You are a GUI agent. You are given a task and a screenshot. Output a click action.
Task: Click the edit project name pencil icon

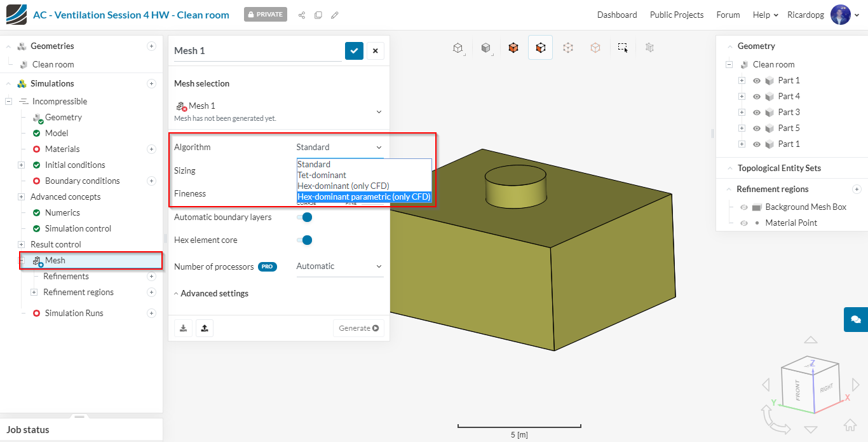tap(335, 15)
